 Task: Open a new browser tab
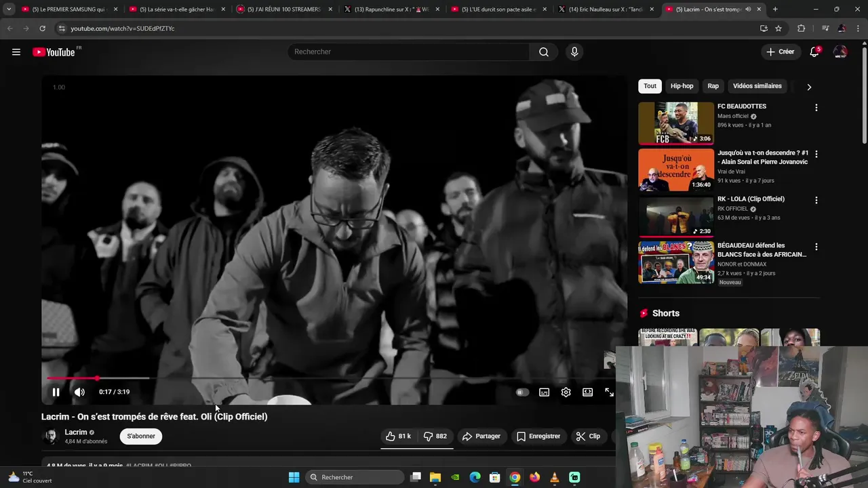point(775,9)
